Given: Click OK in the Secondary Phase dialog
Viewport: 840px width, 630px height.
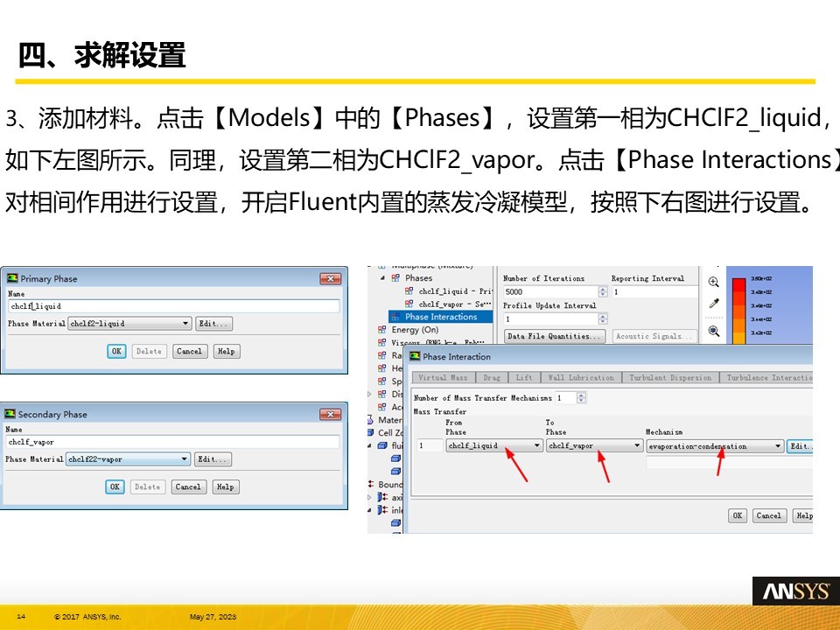Looking at the screenshot, I should 115,487.
